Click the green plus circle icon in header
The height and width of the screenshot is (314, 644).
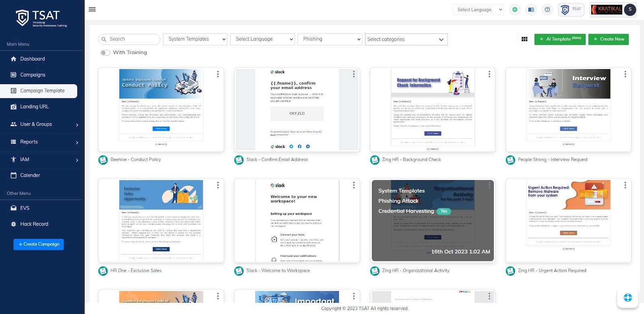click(x=515, y=10)
